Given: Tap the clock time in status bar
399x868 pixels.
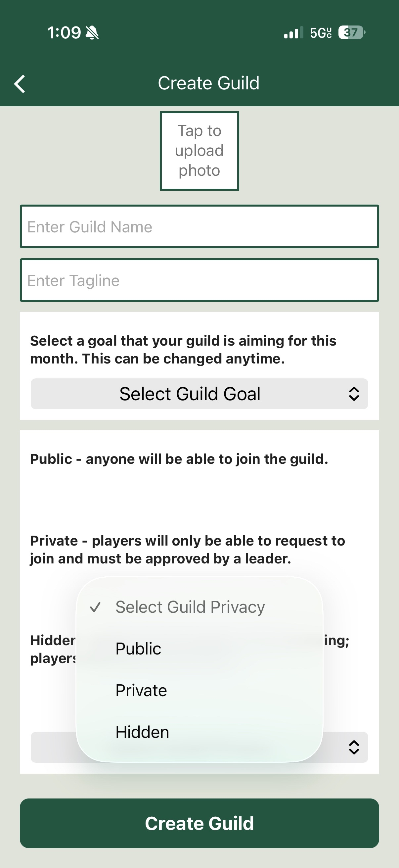Looking at the screenshot, I should [x=64, y=33].
